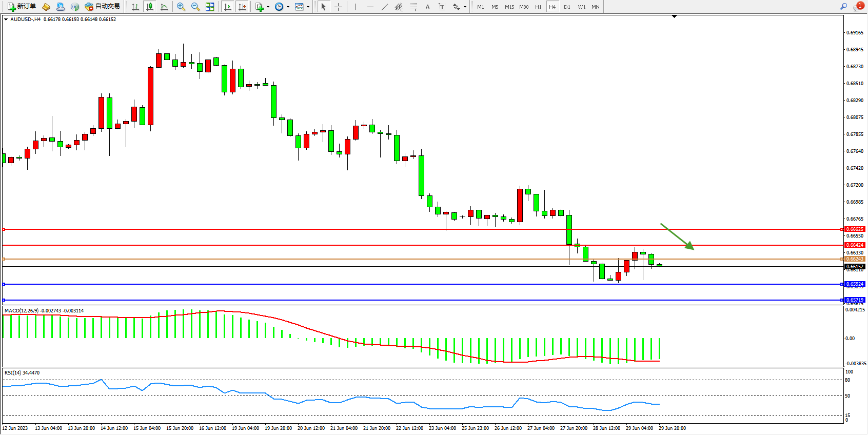
Task: Zoom out on the chart
Action: click(x=195, y=7)
